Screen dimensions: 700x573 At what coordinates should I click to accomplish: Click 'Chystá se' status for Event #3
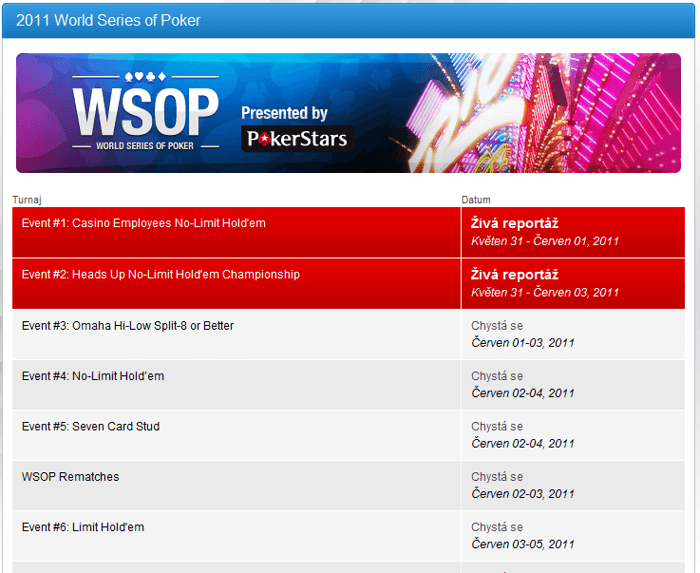(x=497, y=326)
